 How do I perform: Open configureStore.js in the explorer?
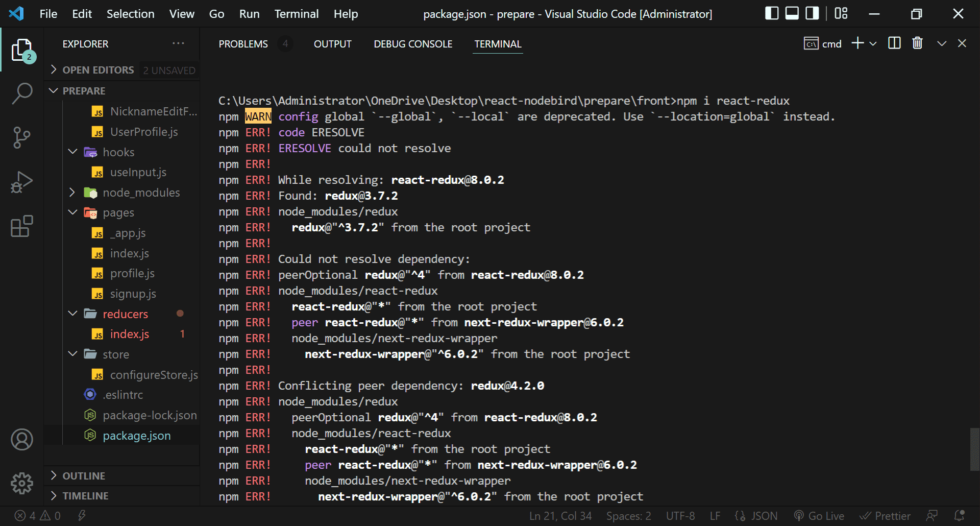click(x=154, y=375)
